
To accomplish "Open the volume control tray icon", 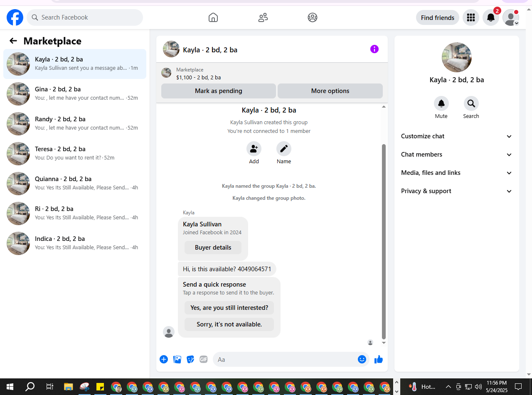I will coord(478,387).
